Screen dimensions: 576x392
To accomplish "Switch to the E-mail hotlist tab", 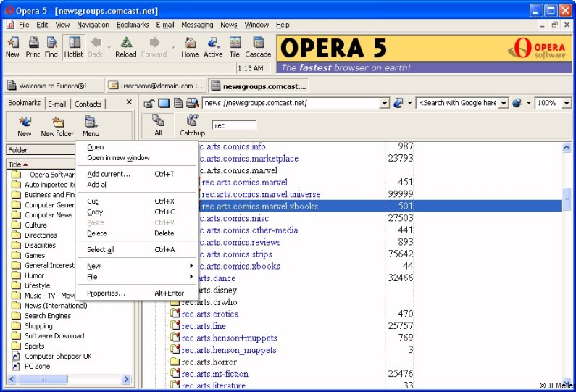I will tap(57, 104).
